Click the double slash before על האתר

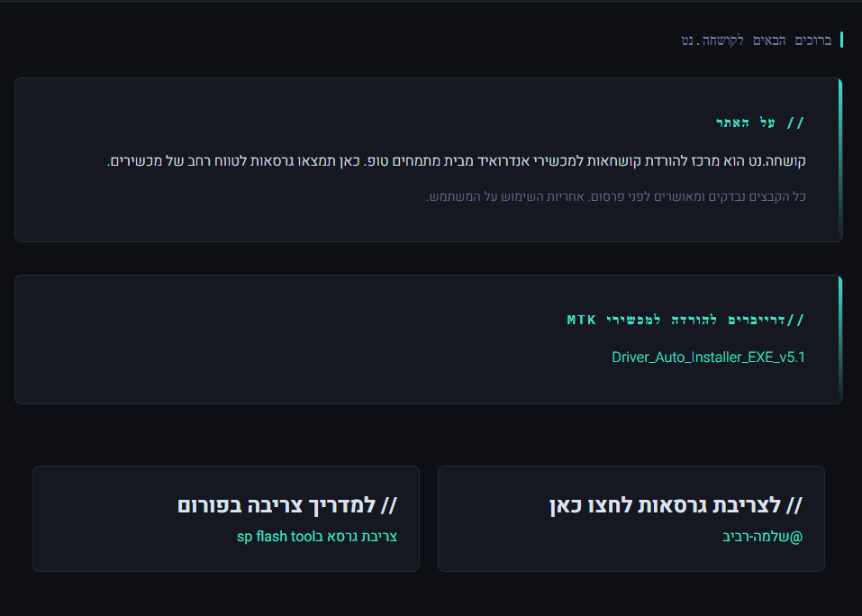796,122
